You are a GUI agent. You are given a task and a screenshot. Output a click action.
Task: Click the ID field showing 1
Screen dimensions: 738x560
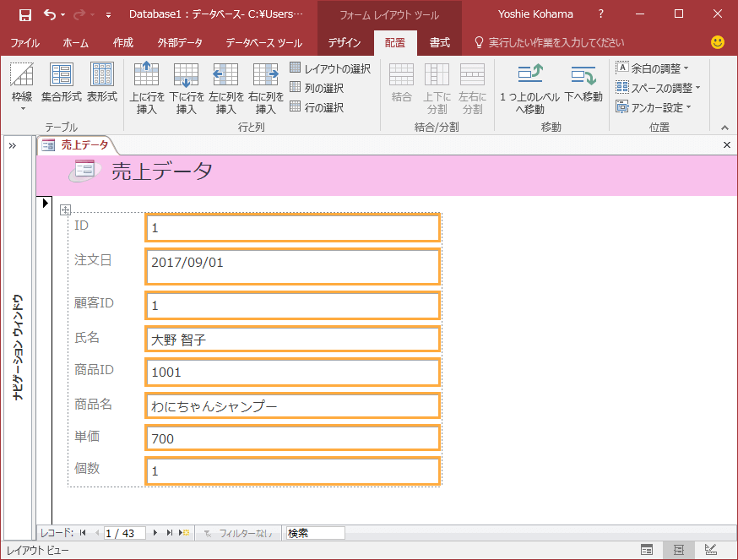coord(292,228)
